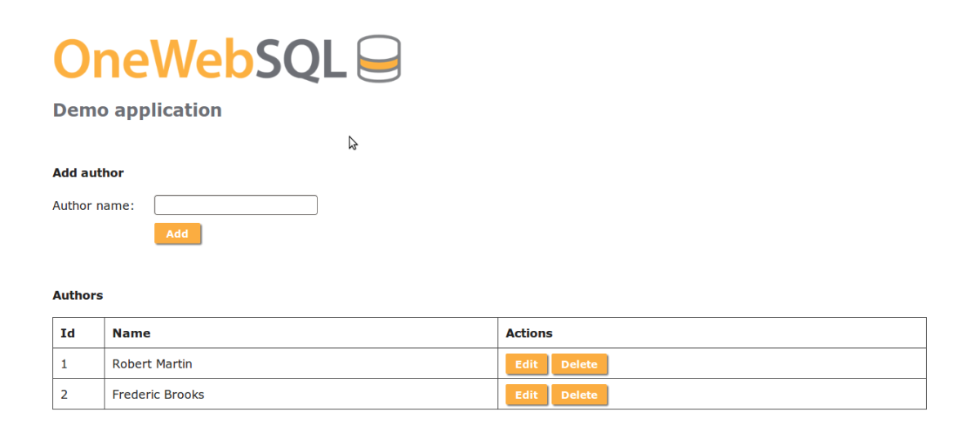Edit the Robert Martin author row
Screen dimensions: 980x442
tap(526, 364)
